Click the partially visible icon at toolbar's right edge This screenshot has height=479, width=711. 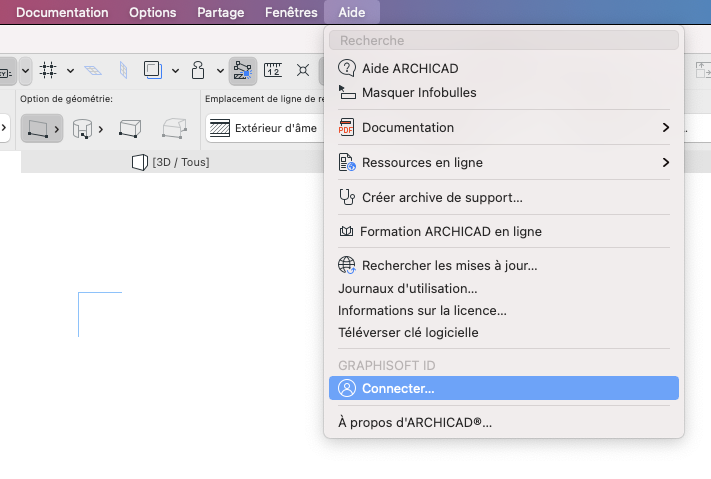click(703, 70)
